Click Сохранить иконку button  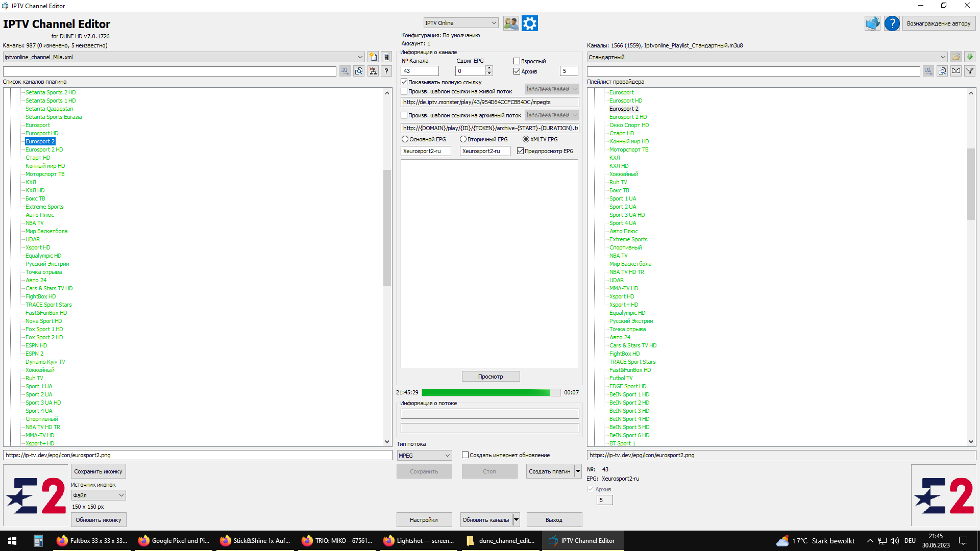pyautogui.click(x=98, y=471)
